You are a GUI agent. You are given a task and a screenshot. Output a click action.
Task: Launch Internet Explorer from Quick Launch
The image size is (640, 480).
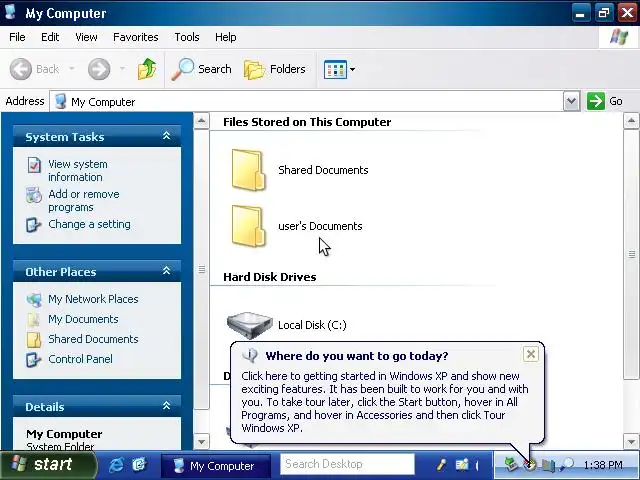(x=116, y=464)
